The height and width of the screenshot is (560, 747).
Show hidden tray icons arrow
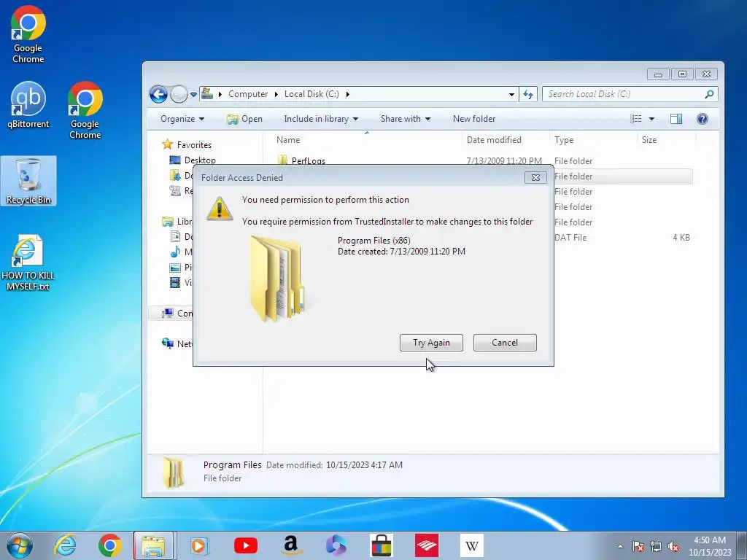tap(620, 546)
